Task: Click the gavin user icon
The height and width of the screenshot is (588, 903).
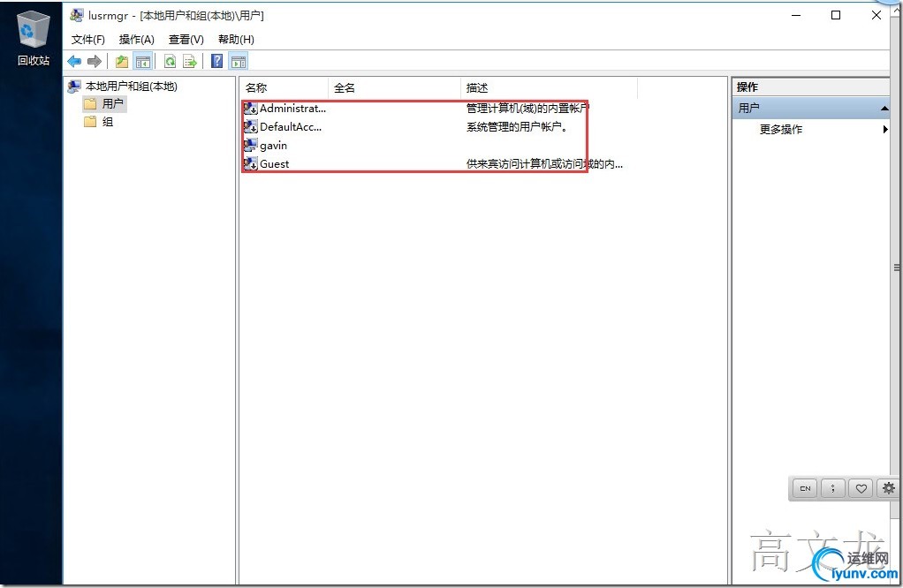Action: click(251, 145)
